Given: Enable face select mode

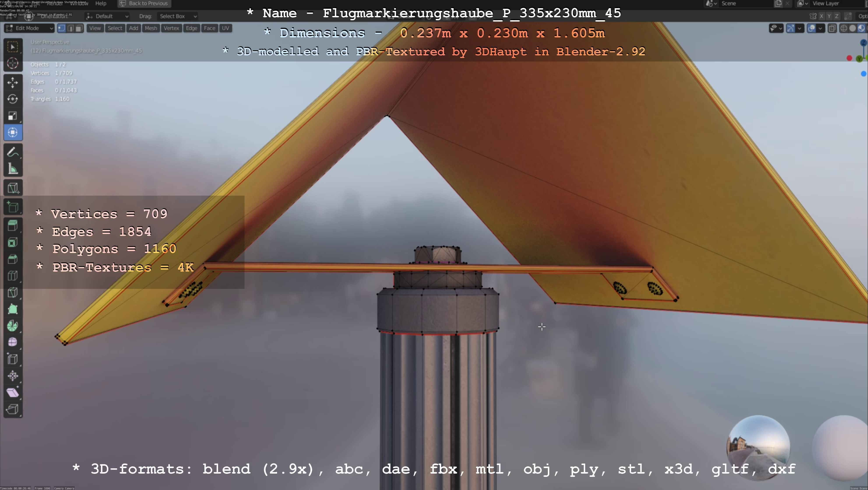Looking at the screenshot, I should (x=79, y=28).
